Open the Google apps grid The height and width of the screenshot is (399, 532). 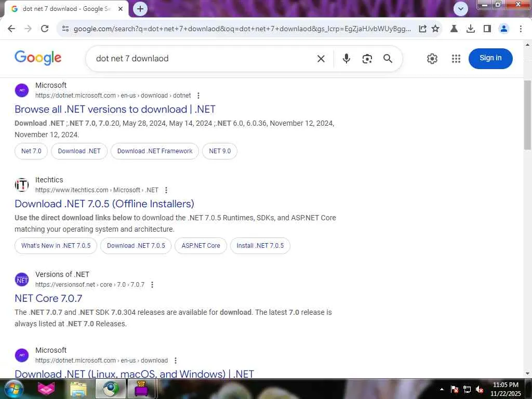456,59
